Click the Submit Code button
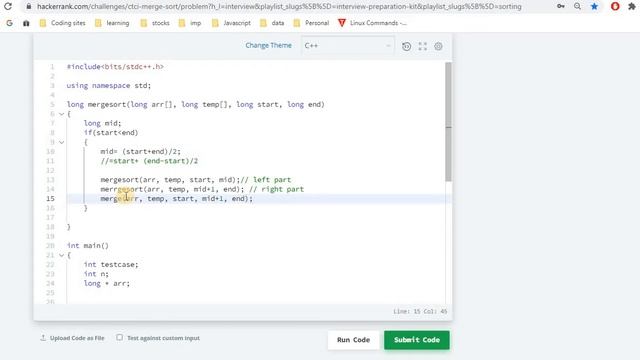 tap(417, 340)
